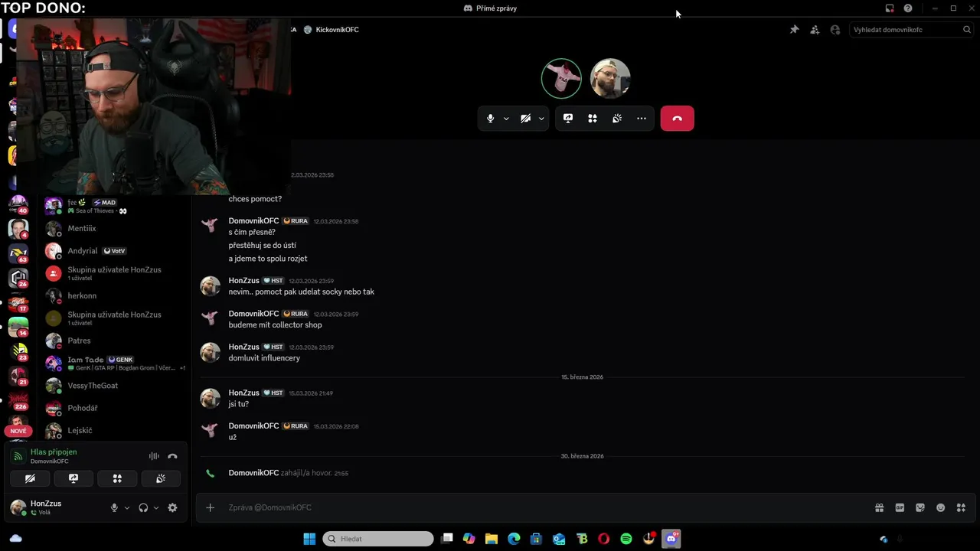Expand output device arrow beside headphones

click(156, 507)
